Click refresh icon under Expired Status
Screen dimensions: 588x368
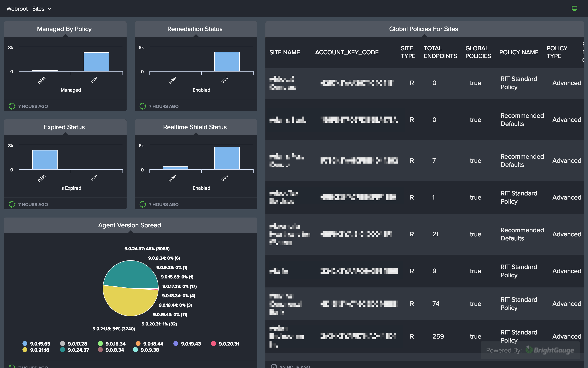pyautogui.click(x=12, y=204)
